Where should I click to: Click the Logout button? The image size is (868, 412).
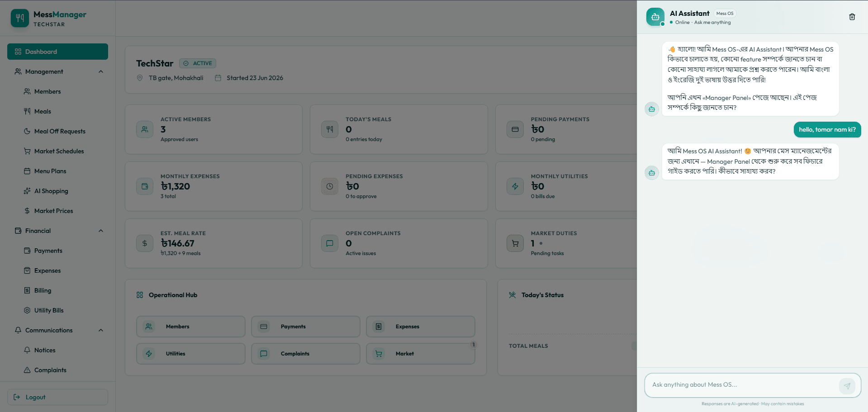(x=57, y=397)
